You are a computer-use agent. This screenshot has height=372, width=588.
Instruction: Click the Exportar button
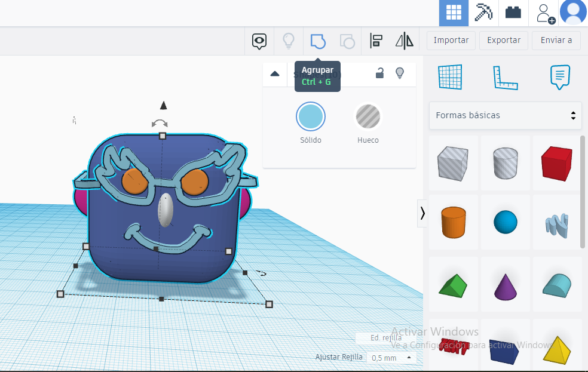tap(504, 41)
